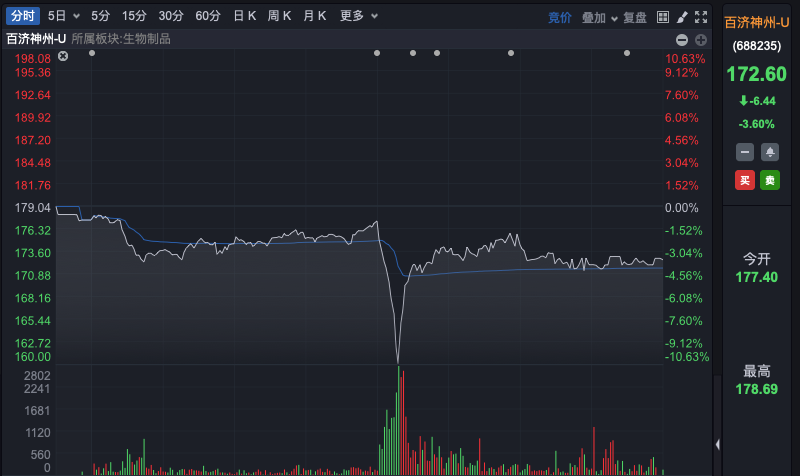Screen dimensions: 800x476
Task: Select the drawing brush tool icon
Action: (682, 17)
